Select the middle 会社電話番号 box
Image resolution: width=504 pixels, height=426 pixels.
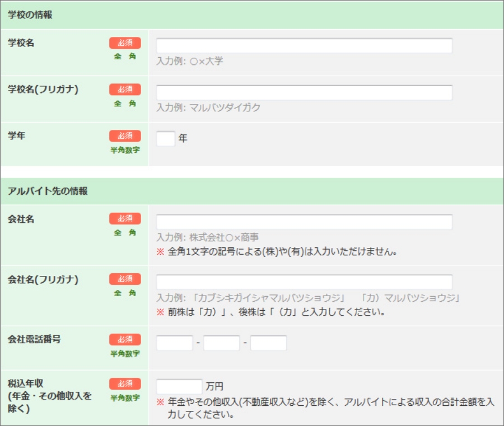pyautogui.click(x=221, y=343)
